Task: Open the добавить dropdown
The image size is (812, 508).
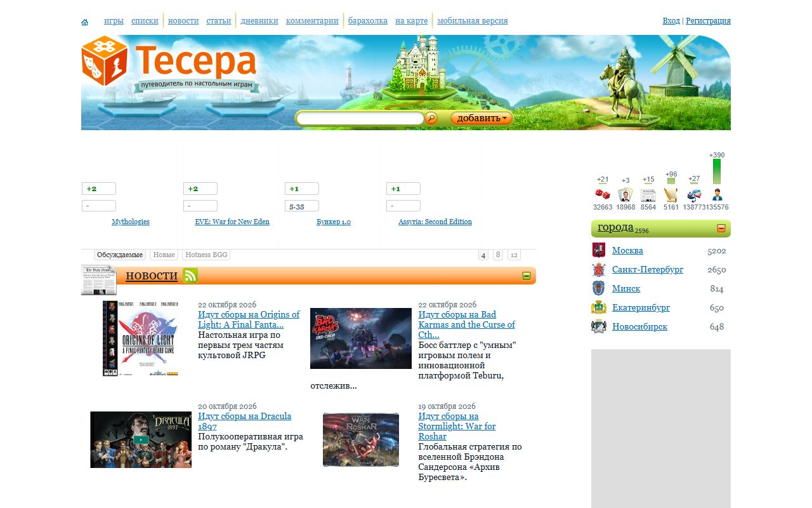Action: click(x=481, y=118)
